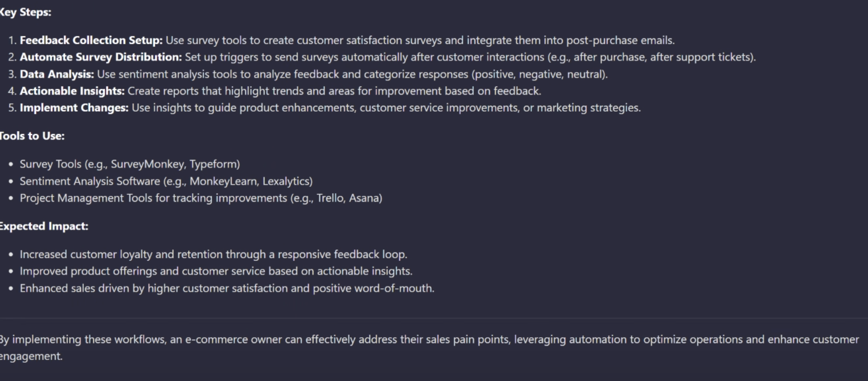Screen dimensions: 868x381
Task: Select the "Feedback Collection Setup:" bold label
Action: pyautogui.click(x=91, y=41)
